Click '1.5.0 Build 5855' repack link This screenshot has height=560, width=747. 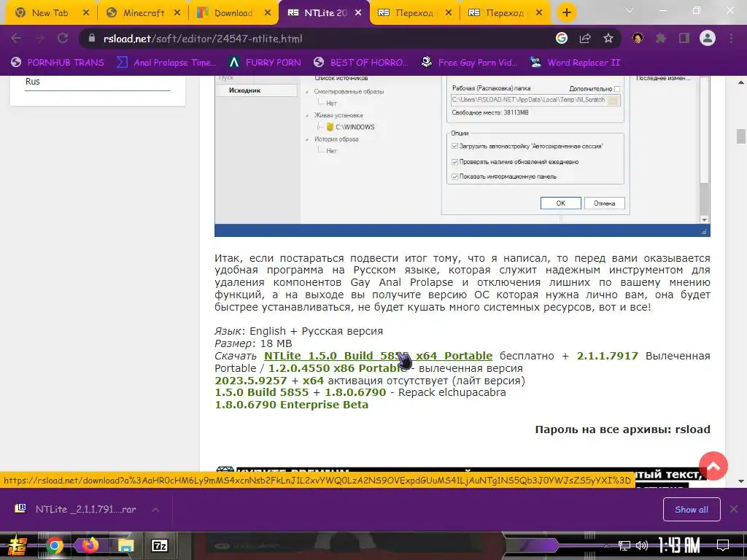click(262, 392)
